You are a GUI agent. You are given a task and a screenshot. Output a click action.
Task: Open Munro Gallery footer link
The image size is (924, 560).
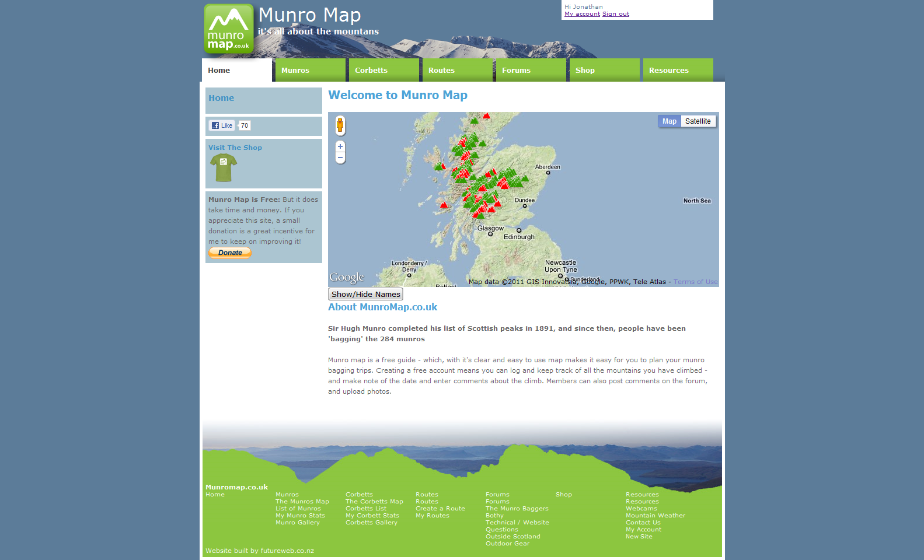298,523
